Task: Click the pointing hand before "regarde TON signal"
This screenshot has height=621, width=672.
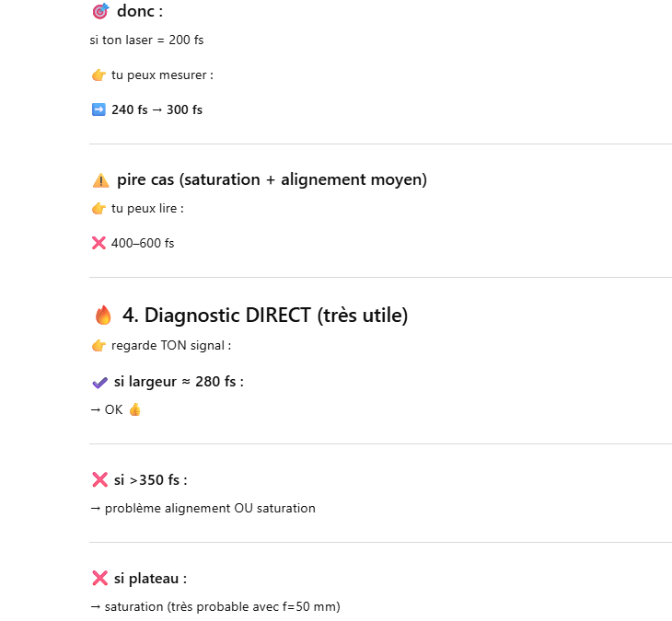Action: pos(98,346)
